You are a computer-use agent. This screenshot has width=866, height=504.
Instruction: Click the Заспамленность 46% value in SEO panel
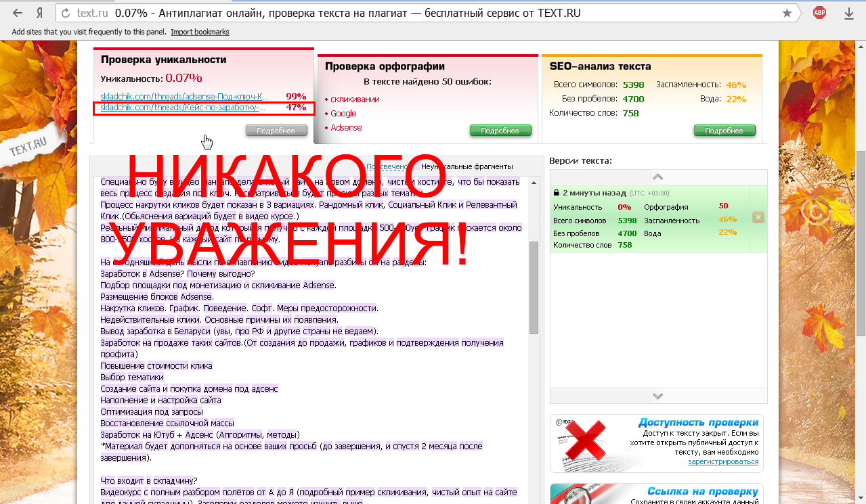(736, 85)
